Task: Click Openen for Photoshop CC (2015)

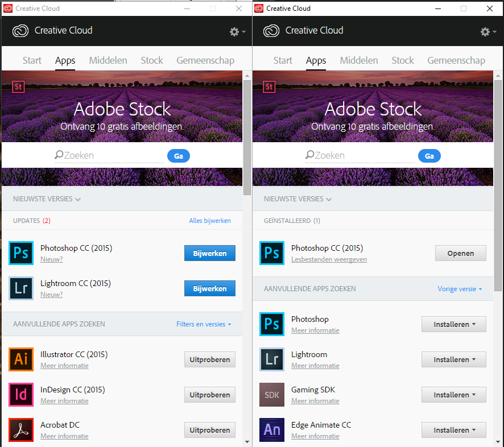Action: (x=461, y=253)
